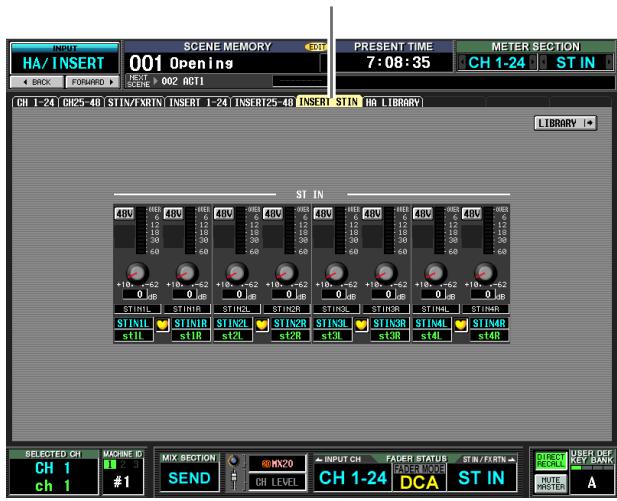
Task: Click the SEND mix section button
Action: [x=189, y=478]
